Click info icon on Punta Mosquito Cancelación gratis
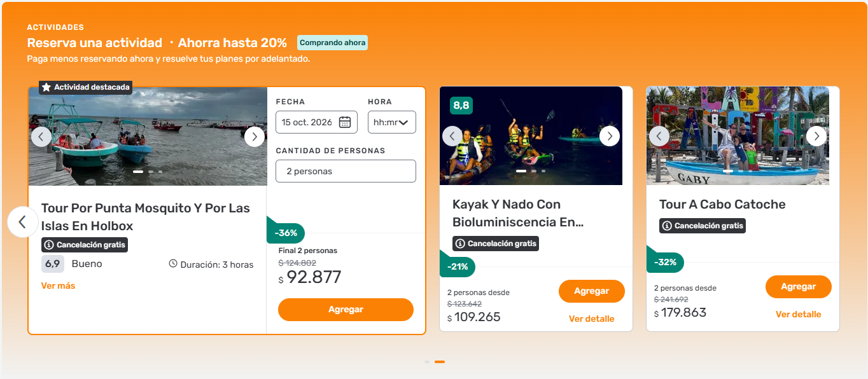Viewport: 868px width, 379px height. click(x=49, y=245)
